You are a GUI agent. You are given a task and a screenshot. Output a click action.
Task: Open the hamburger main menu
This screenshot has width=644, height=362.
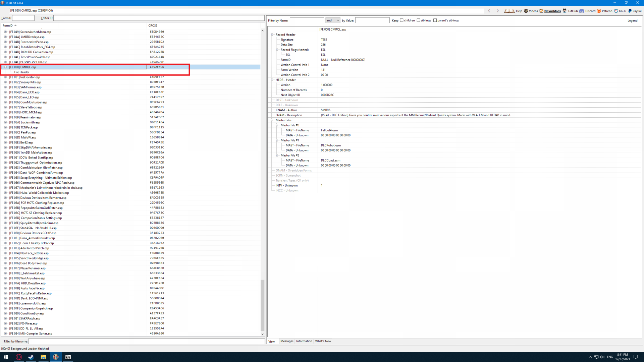5,11
